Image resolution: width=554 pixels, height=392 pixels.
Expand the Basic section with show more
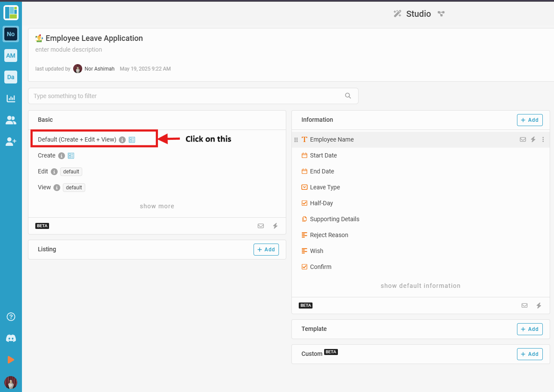[x=157, y=206]
